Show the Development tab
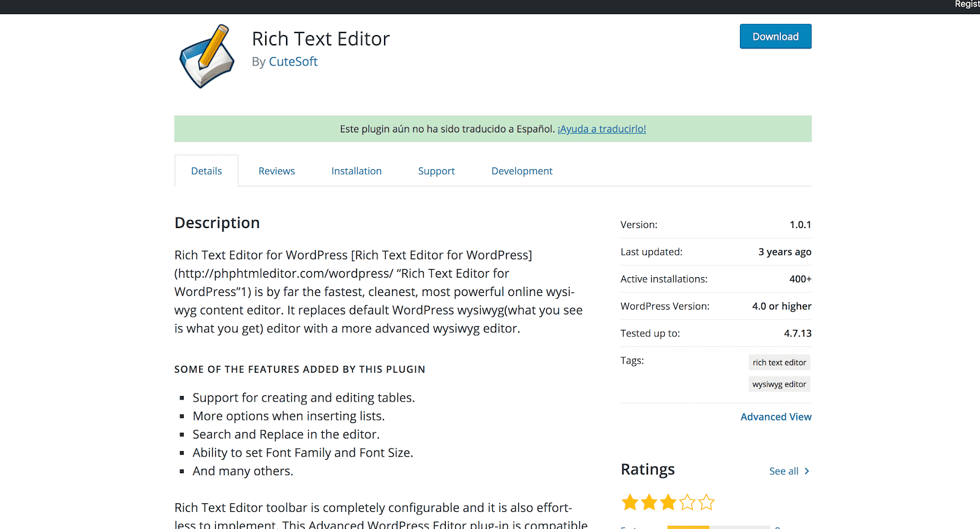This screenshot has height=529, width=980. pos(522,171)
